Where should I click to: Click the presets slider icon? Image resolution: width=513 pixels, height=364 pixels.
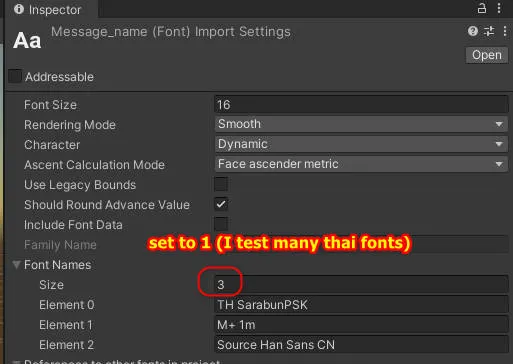coord(489,31)
